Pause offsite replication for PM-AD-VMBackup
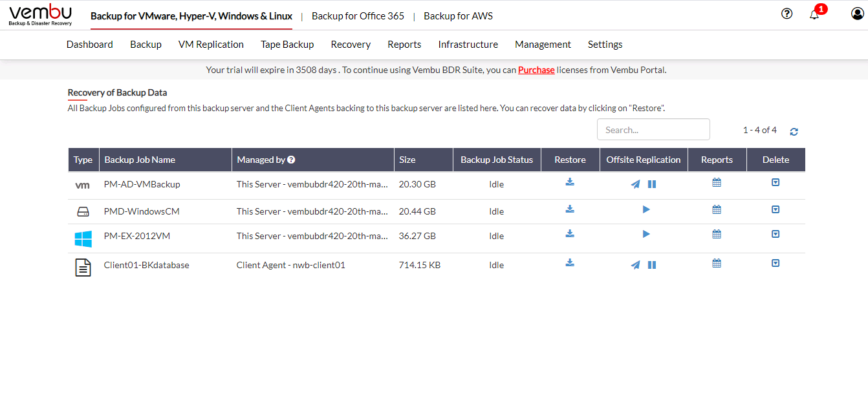The width and height of the screenshot is (868, 400). (x=652, y=184)
